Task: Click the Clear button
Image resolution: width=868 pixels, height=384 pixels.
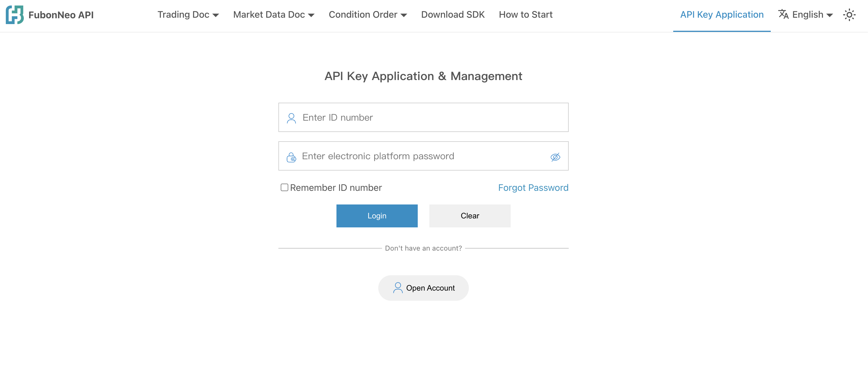Action: click(469, 216)
